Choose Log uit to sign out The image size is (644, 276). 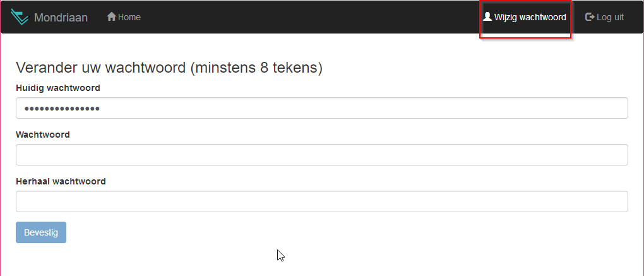coord(604,17)
